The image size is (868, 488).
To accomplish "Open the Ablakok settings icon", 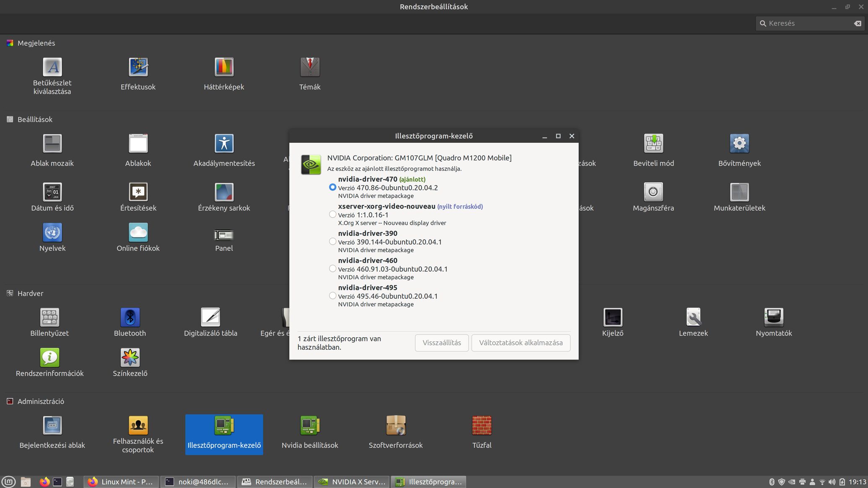I will click(x=138, y=150).
